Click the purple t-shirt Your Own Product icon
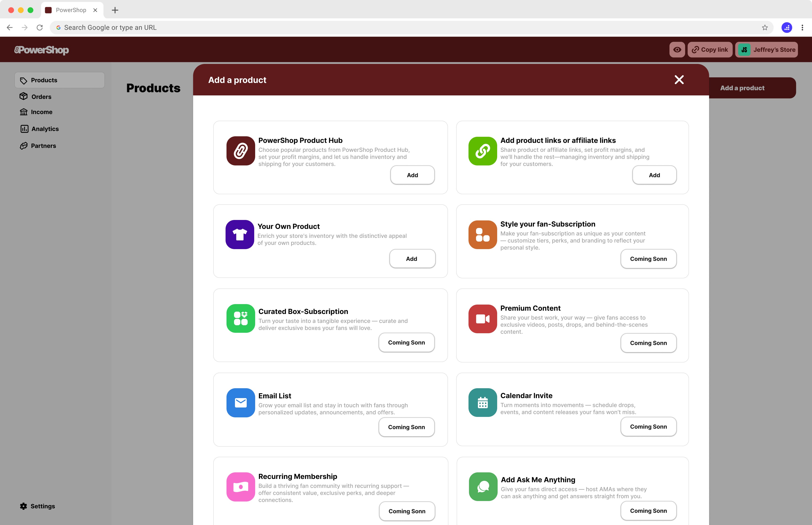 point(240,235)
